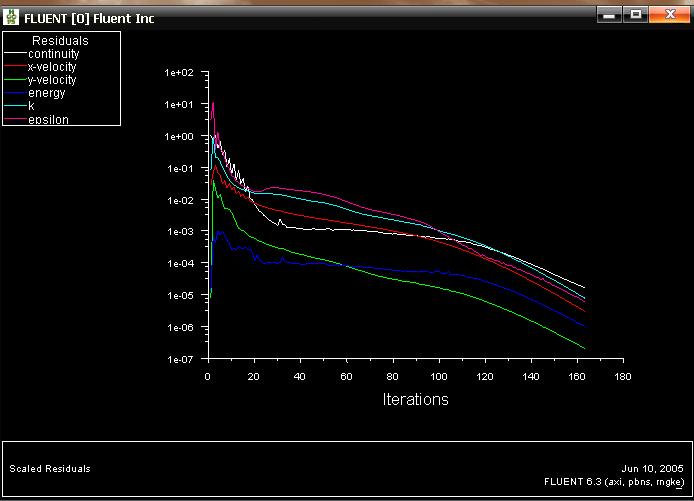Click the '160' x-axis tick label

click(577, 377)
